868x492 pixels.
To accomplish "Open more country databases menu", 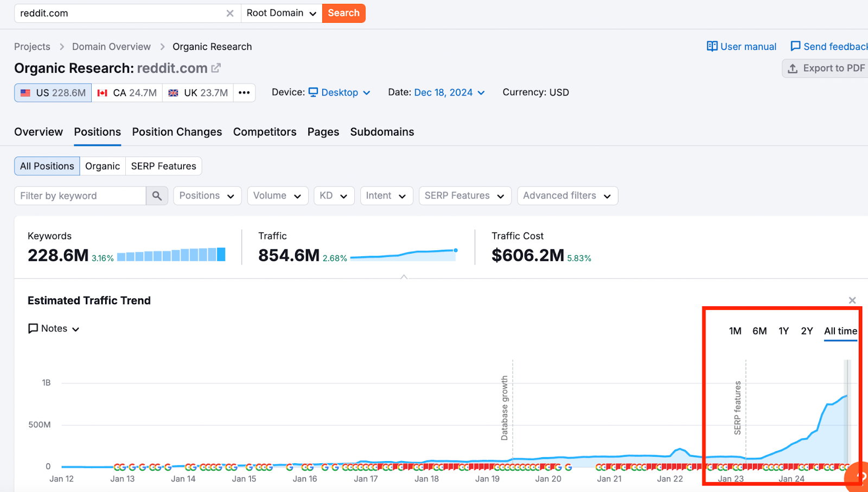I will click(x=244, y=93).
